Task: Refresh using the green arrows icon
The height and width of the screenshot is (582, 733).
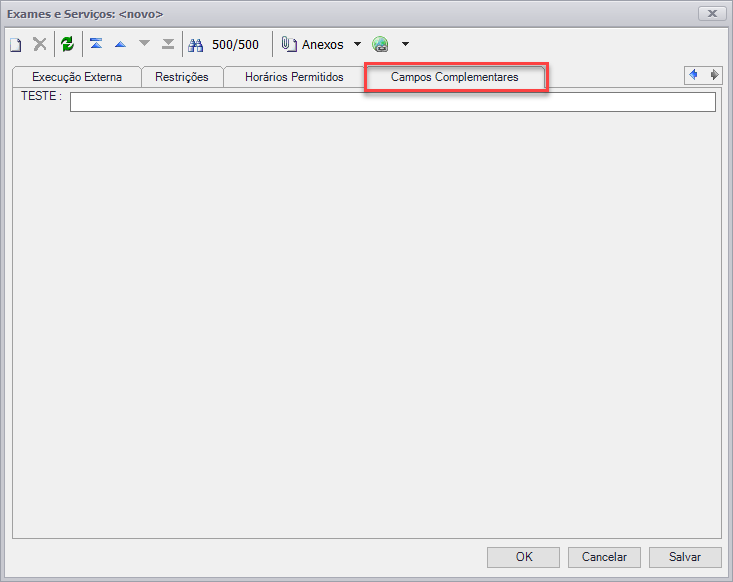Action: 68,44
